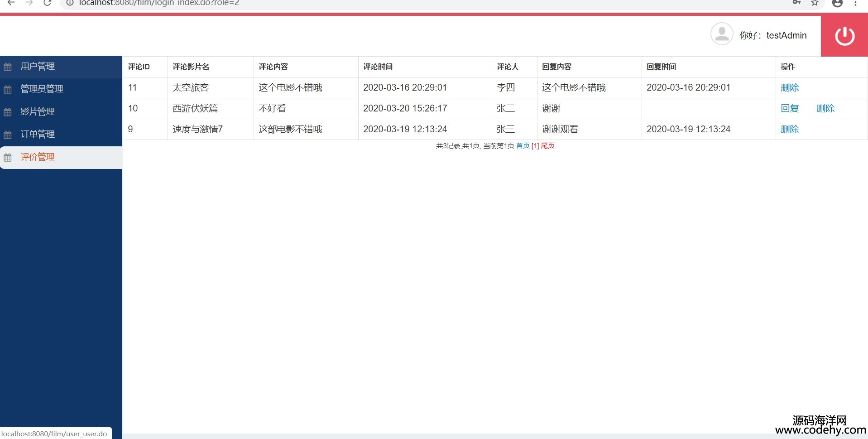Reload the page with browser refresh icon
The width and height of the screenshot is (868, 439).
pyautogui.click(x=47, y=3)
